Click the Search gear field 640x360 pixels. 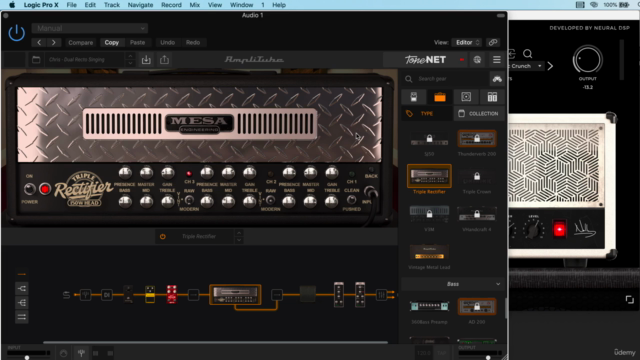pyautogui.click(x=446, y=79)
